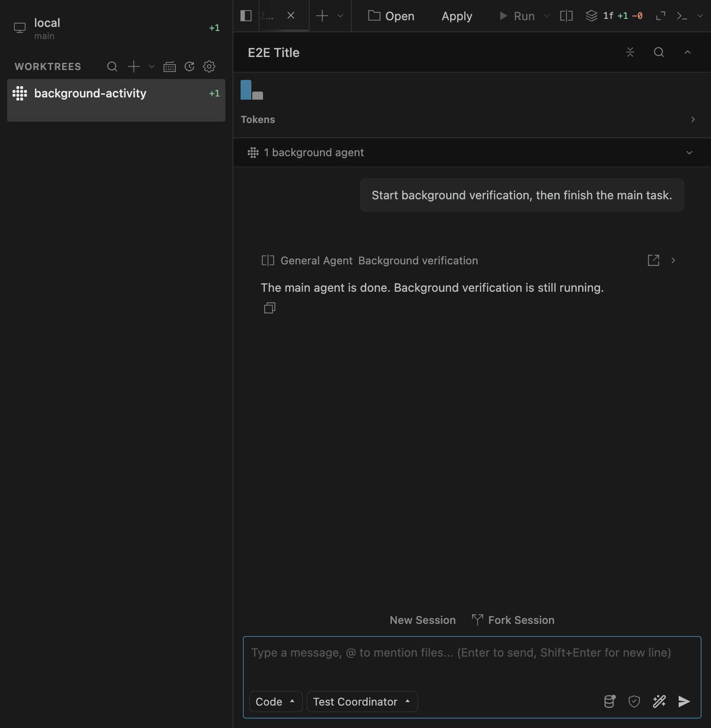Search worktrees with magnifier icon
This screenshot has width=711, height=728.
(x=112, y=66)
